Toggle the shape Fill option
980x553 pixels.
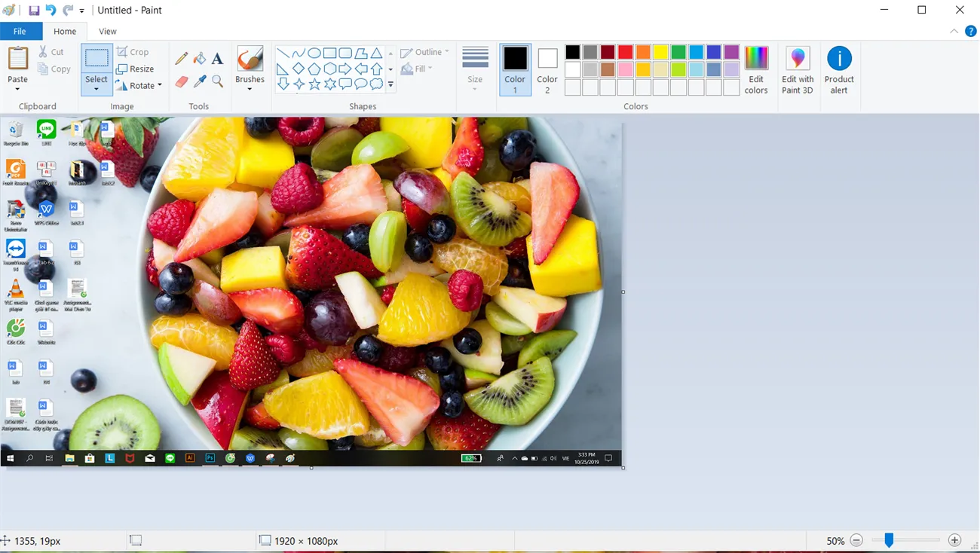[x=418, y=69]
